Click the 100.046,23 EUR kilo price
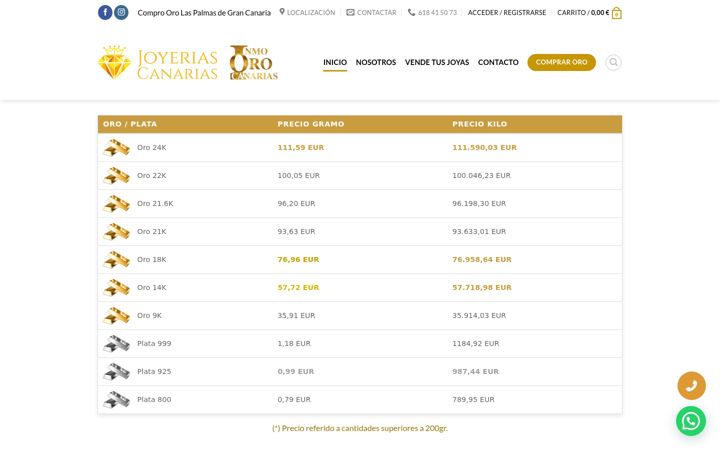The height and width of the screenshot is (450, 720). point(481,175)
